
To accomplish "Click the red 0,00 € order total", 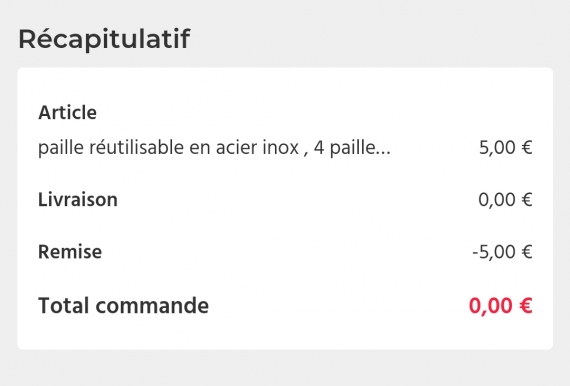I will (501, 306).
